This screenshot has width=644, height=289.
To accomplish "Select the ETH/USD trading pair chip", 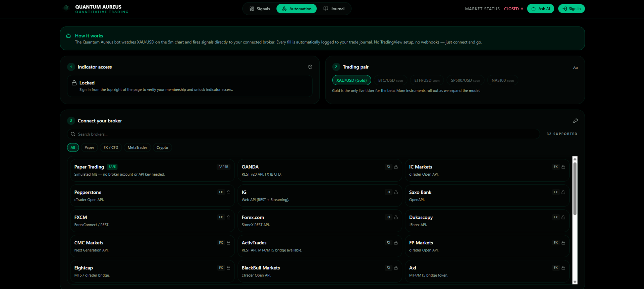I will (427, 80).
